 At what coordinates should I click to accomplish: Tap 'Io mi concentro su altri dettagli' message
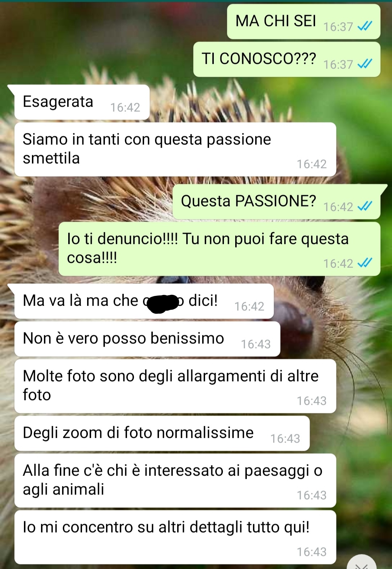pyautogui.click(x=175, y=537)
